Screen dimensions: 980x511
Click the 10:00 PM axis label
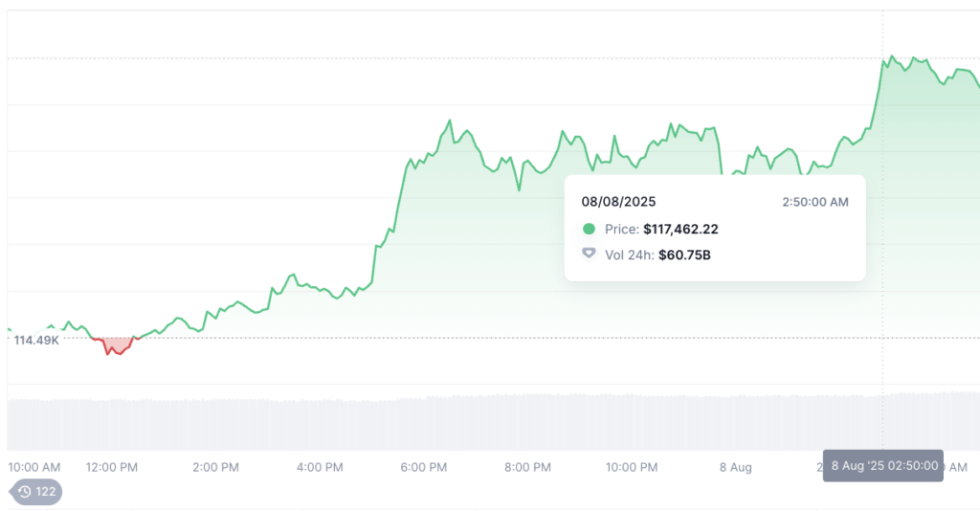(x=632, y=467)
